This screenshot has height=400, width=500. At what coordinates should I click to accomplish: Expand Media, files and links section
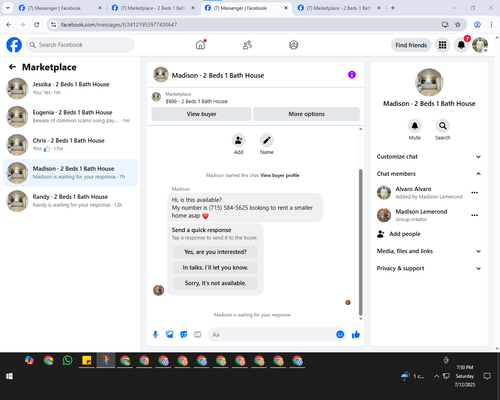pyautogui.click(x=429, y=251)
